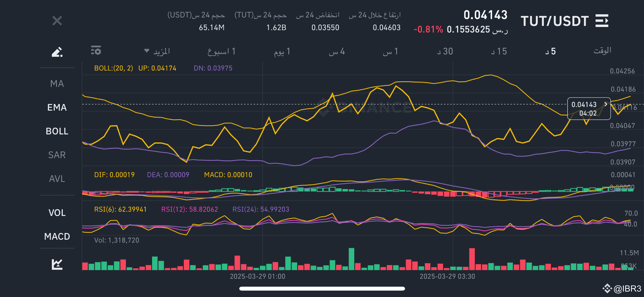The width and height of the screenshot is (644, 297).
Task: Select the 1 يوم timeframe
Action: 282,51
